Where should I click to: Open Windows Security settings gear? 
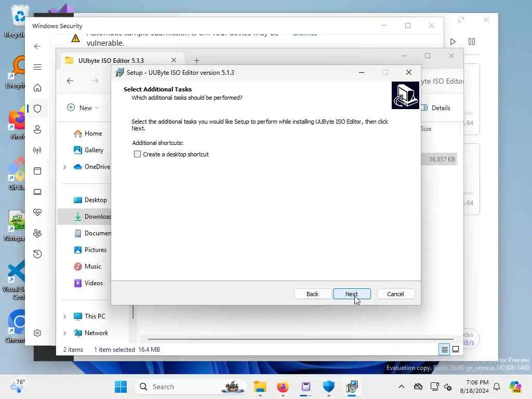coord(37,333)
